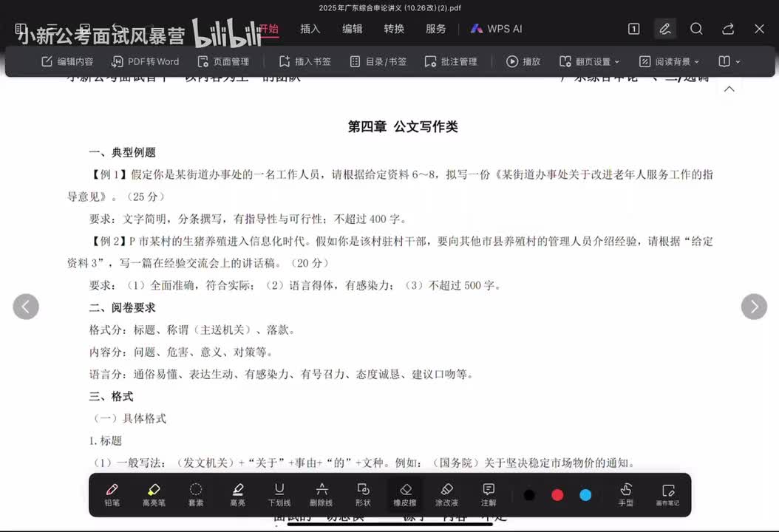779x532 pixels.
Task: Convert using PDF转Word
Action: (145, 61)
